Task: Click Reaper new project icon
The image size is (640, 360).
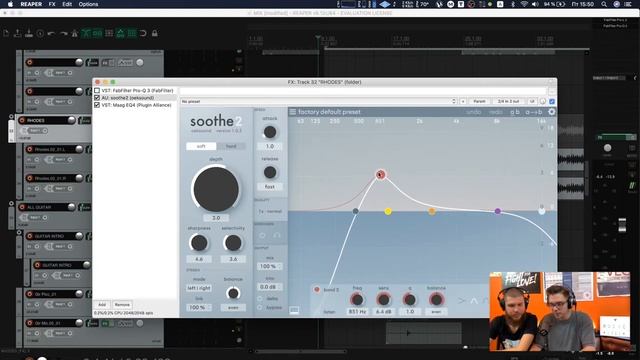Action: pyautogui.click(x=6, y=33)
